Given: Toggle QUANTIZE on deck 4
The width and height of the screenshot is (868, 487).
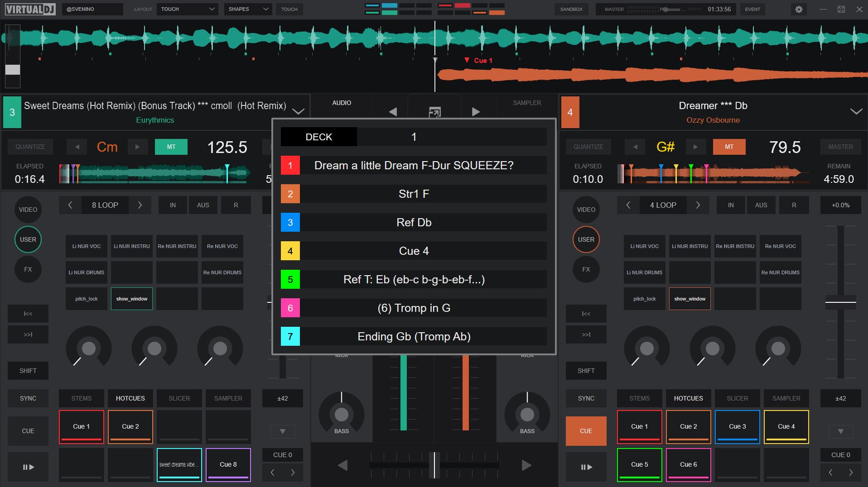Looking at the screenshot, I should coord(588,147).
